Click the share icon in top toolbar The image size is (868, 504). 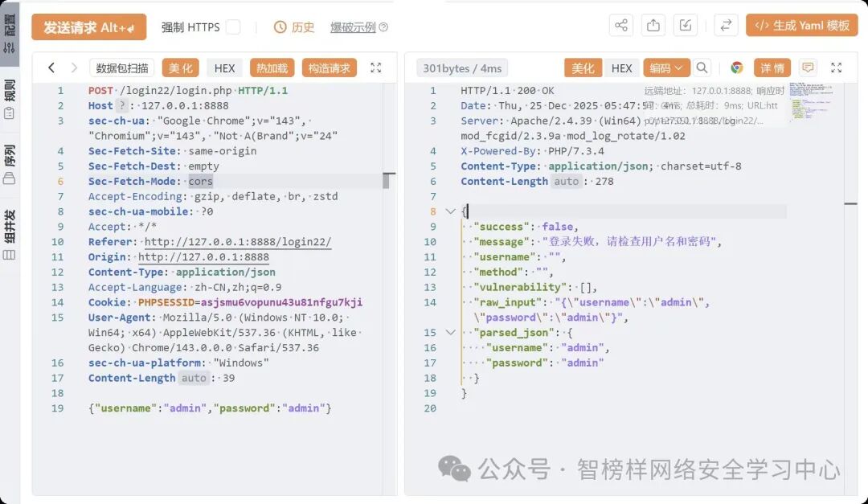click(621, 26)
